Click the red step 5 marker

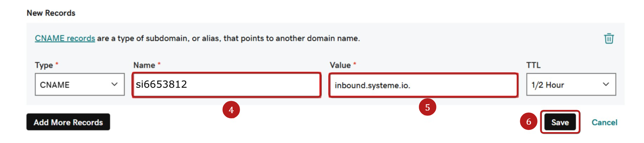tap(427, 107)
